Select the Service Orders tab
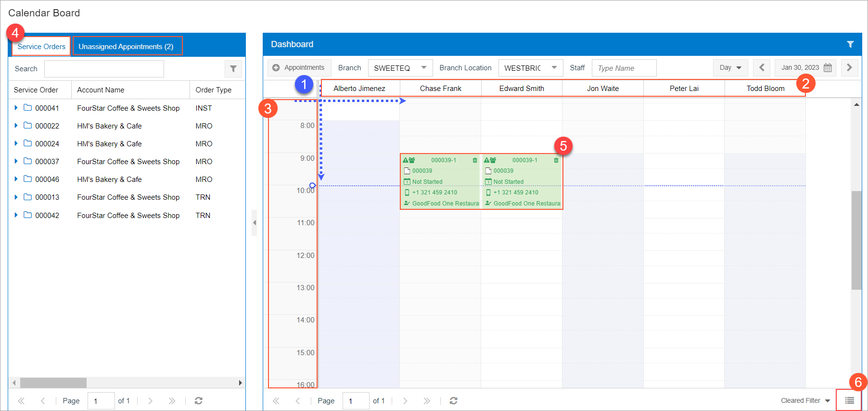Viewport: 868px width, 411px height. (x=41, y=47)
